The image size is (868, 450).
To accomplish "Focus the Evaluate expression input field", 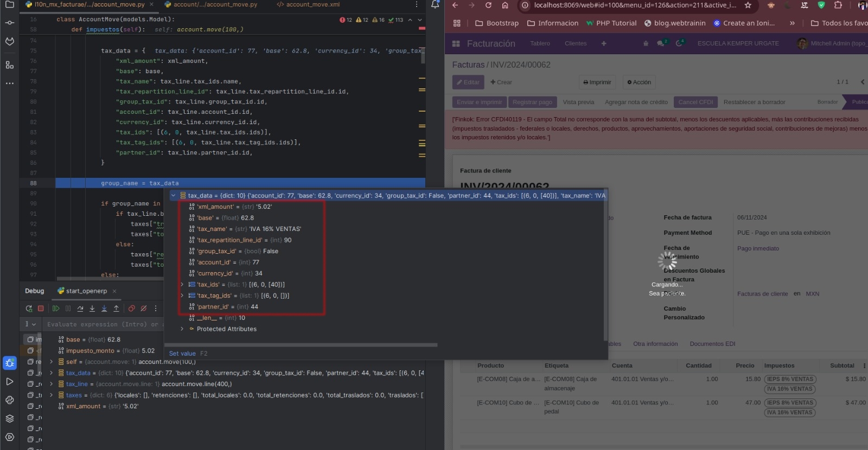I will tap(103, 324).
